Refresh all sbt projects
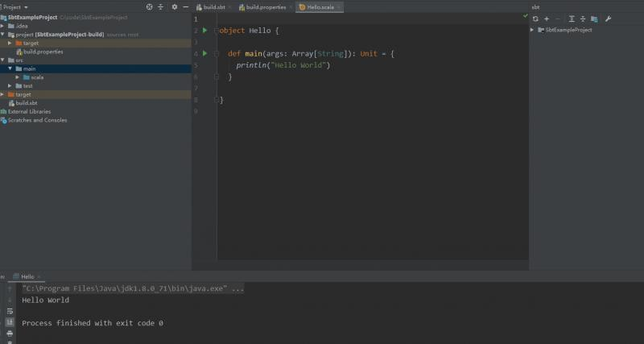The width and height of the screenshot is (644, 344). (535, 19)
